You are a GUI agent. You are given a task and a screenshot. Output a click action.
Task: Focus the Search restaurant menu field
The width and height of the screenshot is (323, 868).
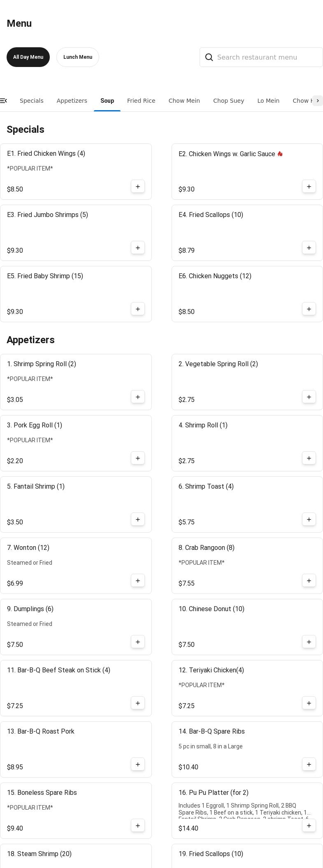(x=261, y=57)
